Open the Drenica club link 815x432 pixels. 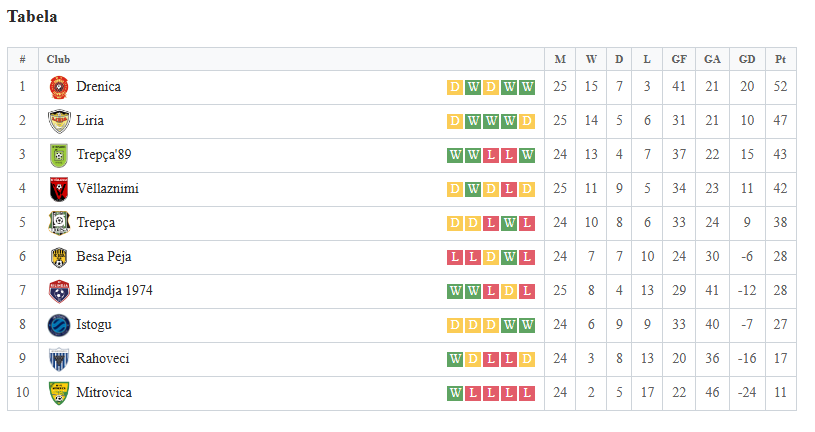(98, 86)
